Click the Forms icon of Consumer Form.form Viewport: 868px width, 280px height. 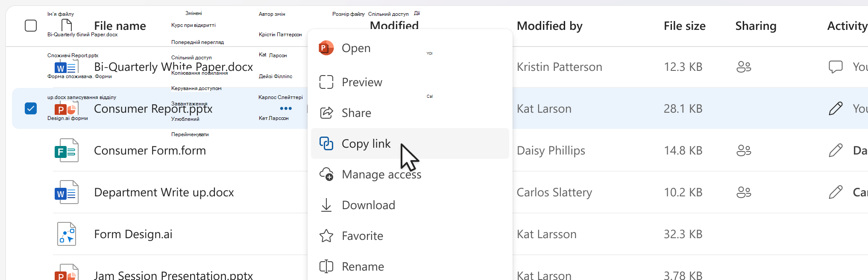click(67, 150)
